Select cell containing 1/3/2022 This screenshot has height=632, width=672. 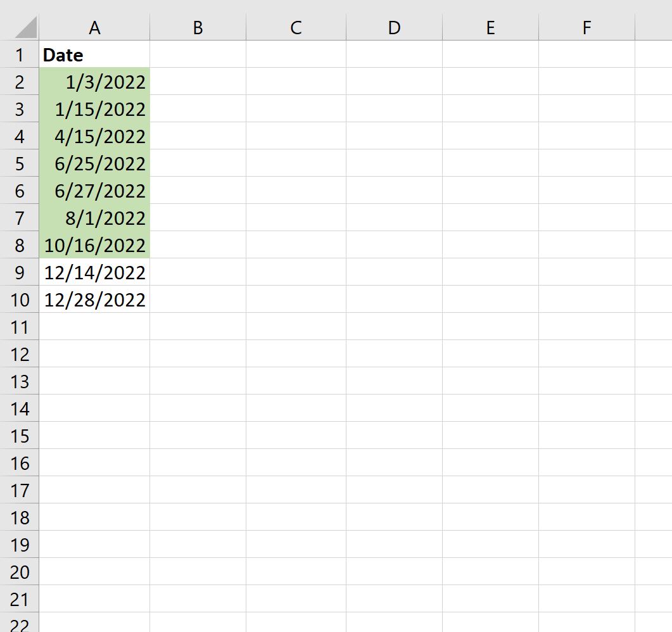(x=94, y=82)
